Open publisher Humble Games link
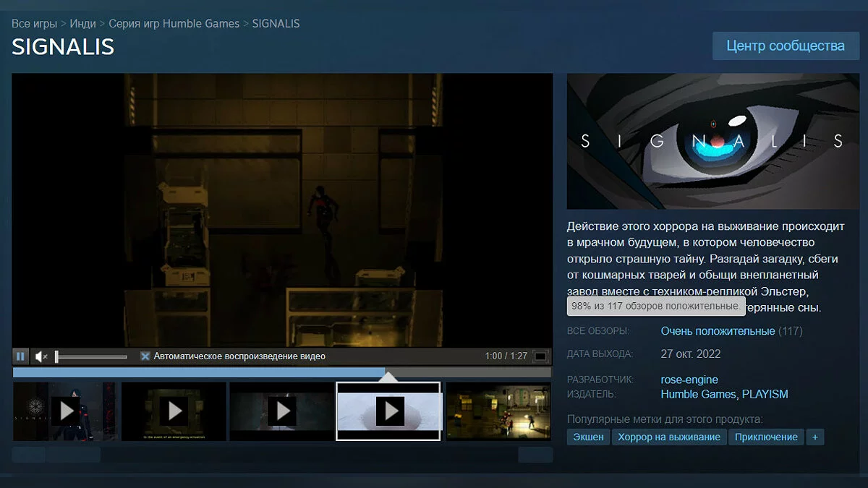 click(x=699, y=395)
